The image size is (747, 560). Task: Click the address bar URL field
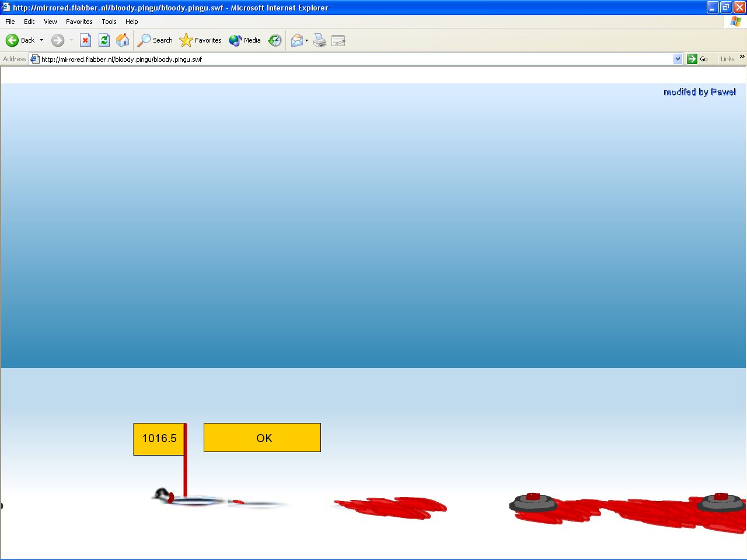(356, 59)
